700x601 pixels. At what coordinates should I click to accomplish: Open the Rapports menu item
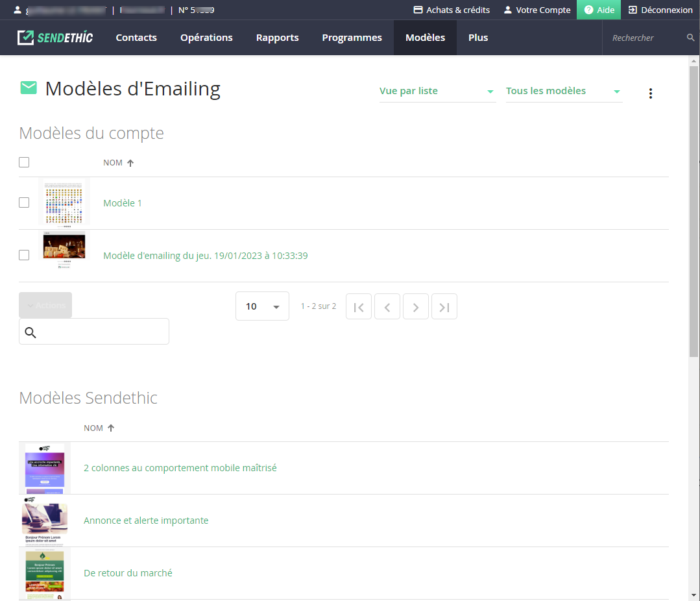click(x=277, y=37)
